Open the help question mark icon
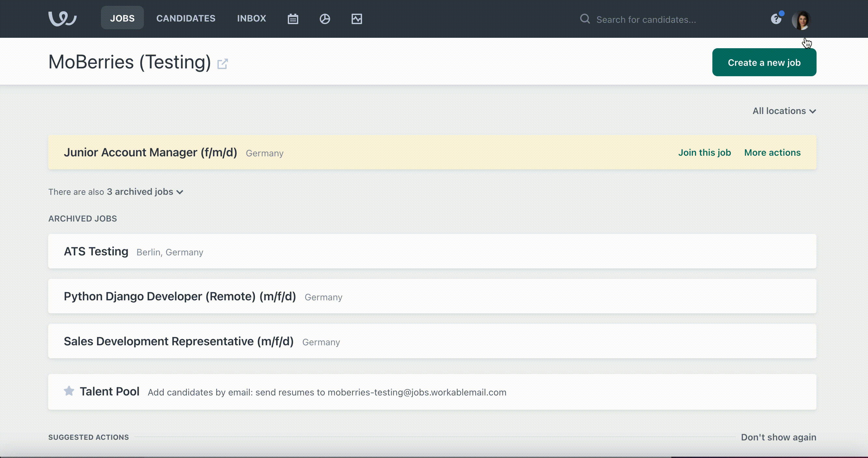Image resolution: width=868 pixels, height=458 pixels. click(x=776, y=19)
